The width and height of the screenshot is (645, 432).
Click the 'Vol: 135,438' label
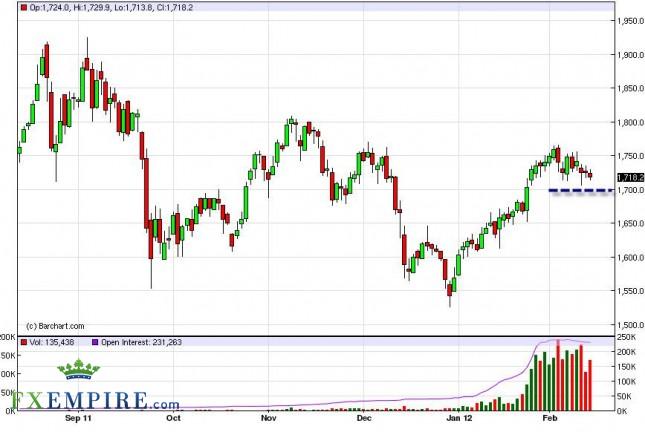tap(52, 342)
